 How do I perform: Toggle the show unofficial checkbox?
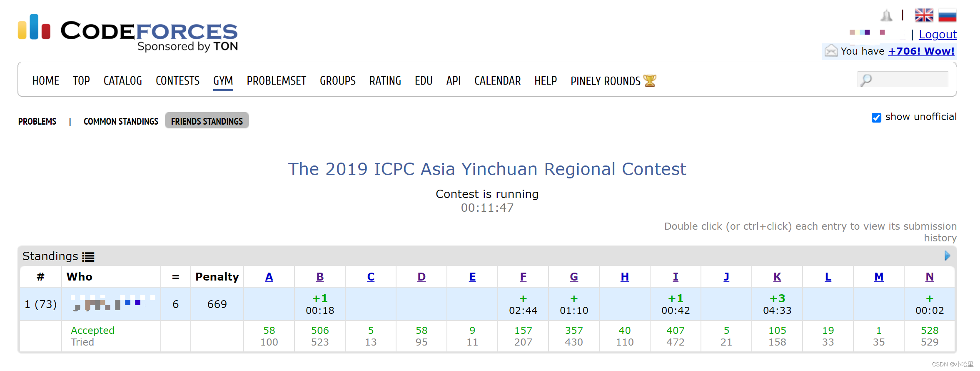876,118
